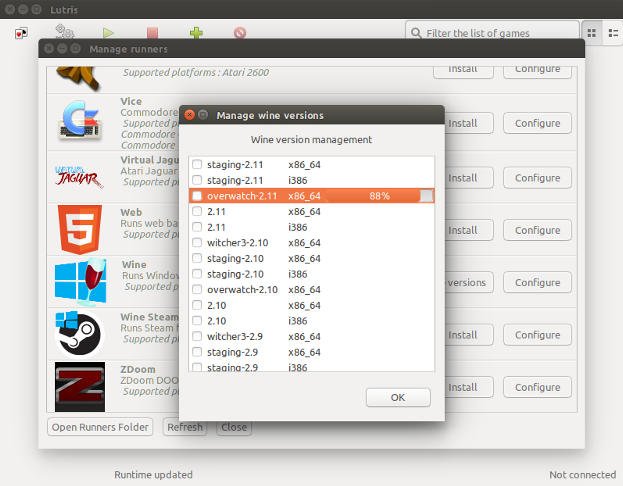The width and height of the screenshot is (623, 486).
Task: Click Close in Manage runners window
Action: click(234, 427)
